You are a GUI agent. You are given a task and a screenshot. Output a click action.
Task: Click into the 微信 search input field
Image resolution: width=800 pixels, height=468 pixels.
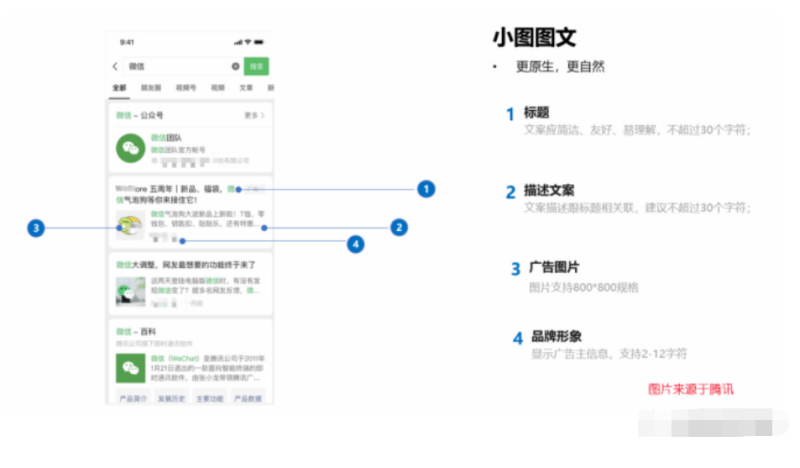(183, 66)
